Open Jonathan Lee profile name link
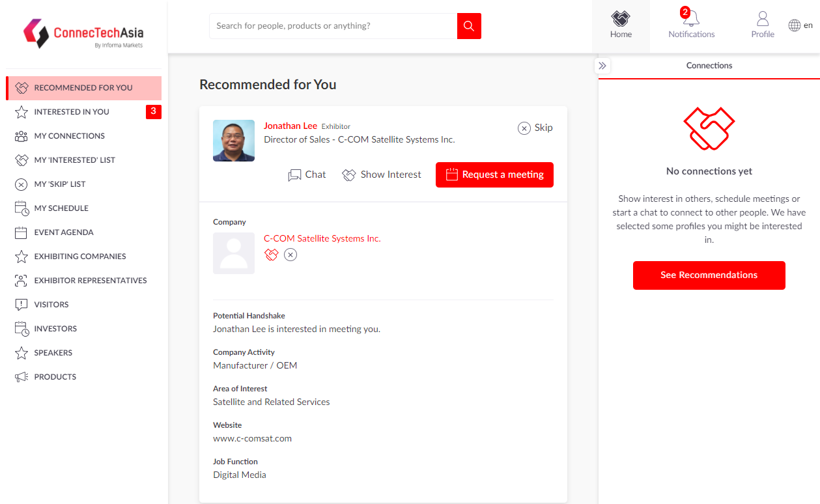The image size is (820, 504). coord(290,126)
